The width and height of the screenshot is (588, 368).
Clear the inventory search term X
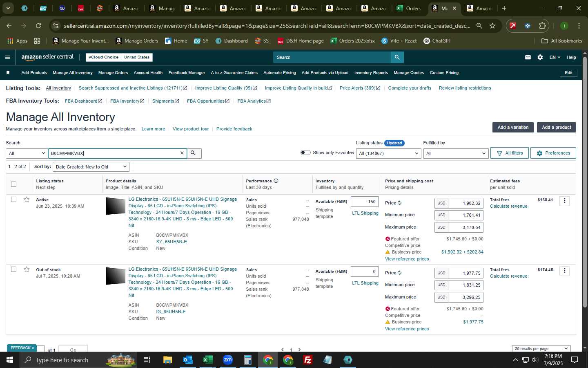click(x=182, y=153)
